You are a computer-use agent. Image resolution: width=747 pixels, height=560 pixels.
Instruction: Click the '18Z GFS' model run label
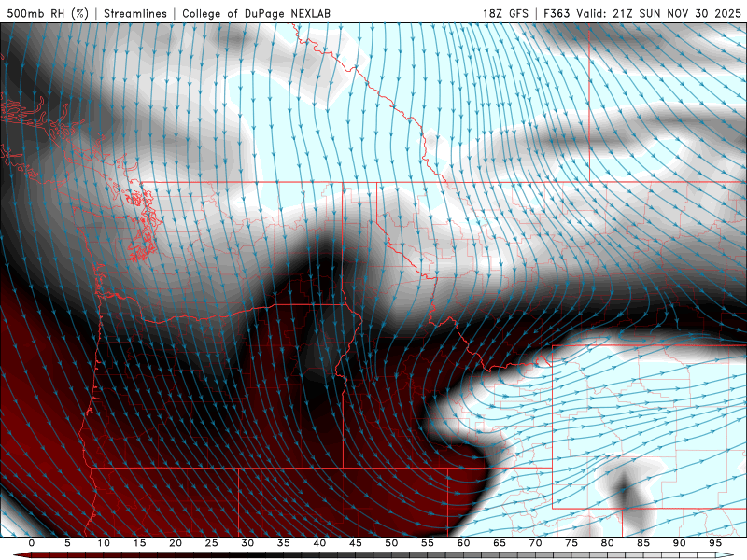click(x=505, y=13)
